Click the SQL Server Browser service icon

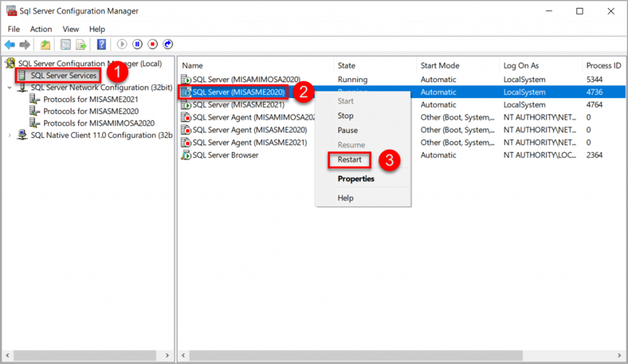coord(186,155)
